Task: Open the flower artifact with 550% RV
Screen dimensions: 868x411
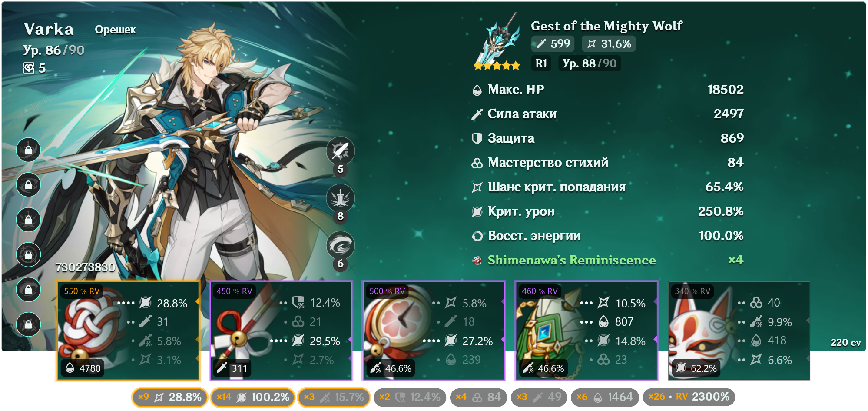Action: [x=129, y=331]
